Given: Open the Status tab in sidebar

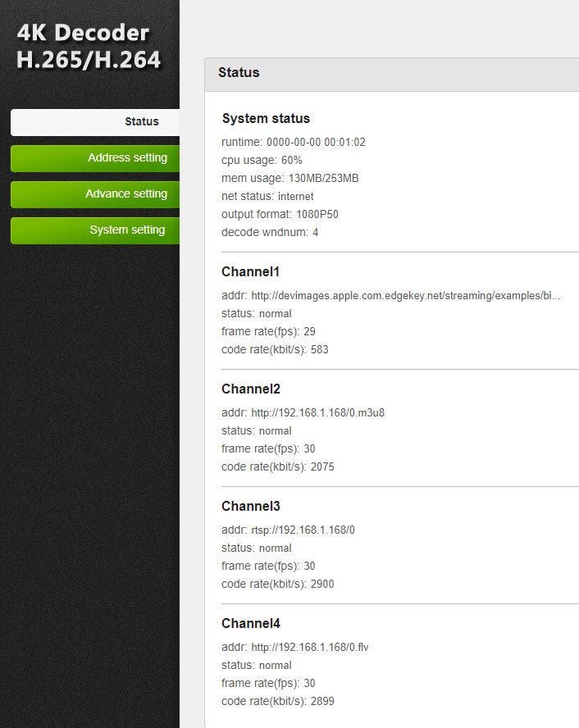Looking at the screenshot, I should 95,122.
